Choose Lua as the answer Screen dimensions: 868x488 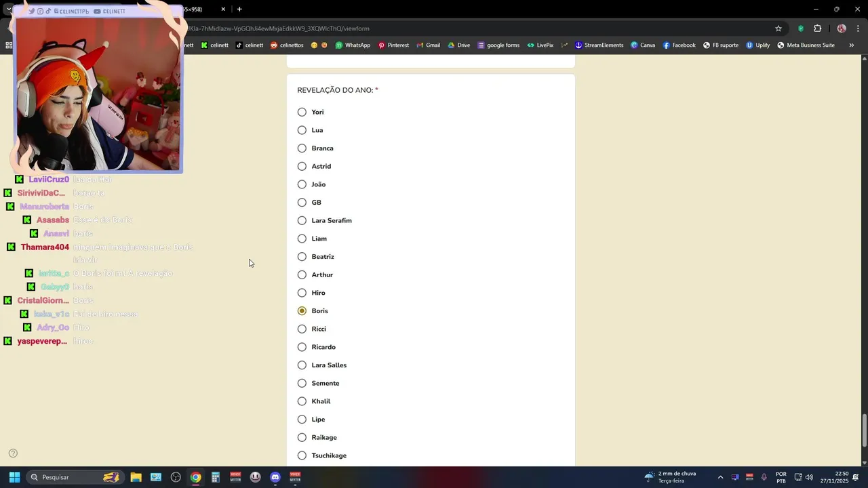pyautogui.click(x=302, y=130)
